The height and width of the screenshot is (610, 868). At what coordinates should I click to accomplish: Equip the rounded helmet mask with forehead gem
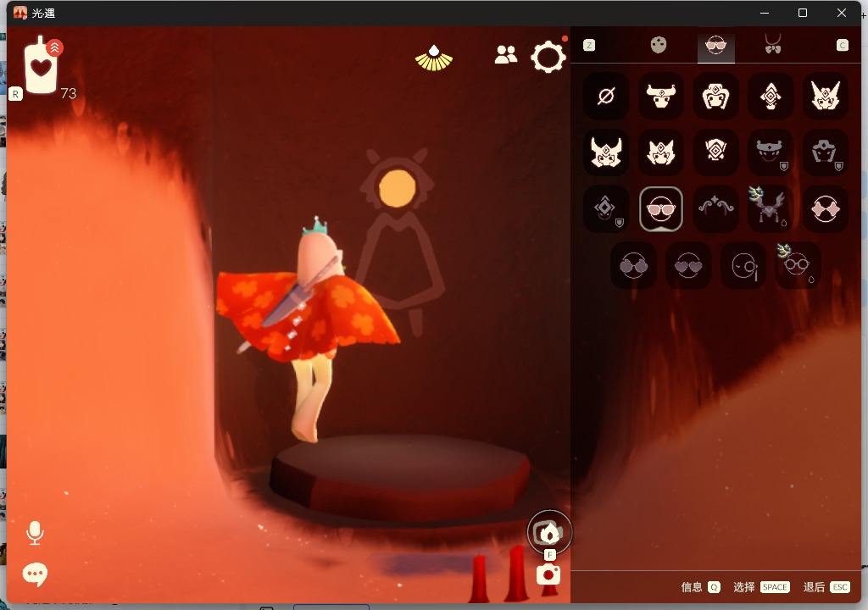(715, 97)
